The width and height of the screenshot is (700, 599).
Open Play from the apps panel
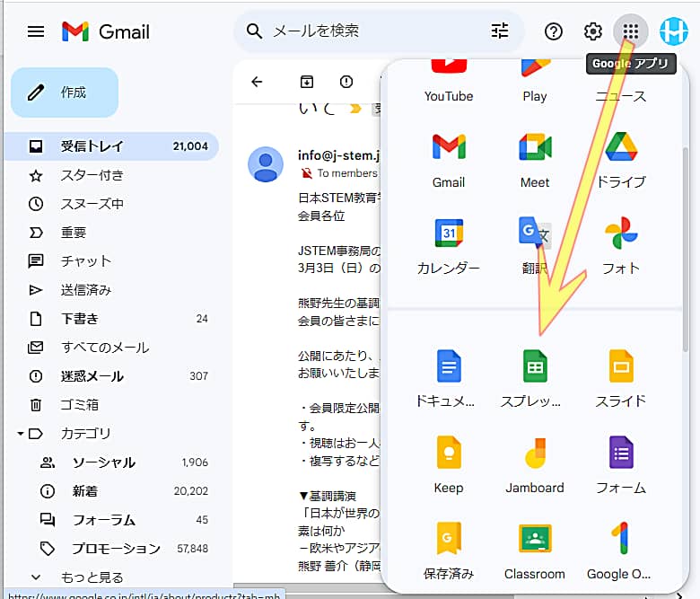tap(535, 82)
